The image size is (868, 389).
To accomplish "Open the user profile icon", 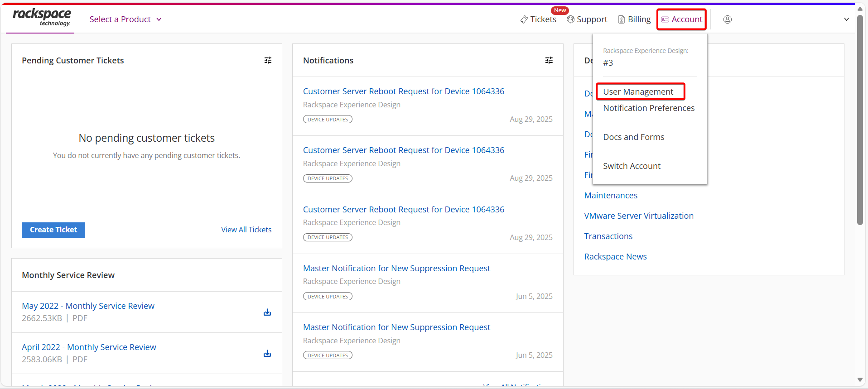I will [x=728, y=19].
